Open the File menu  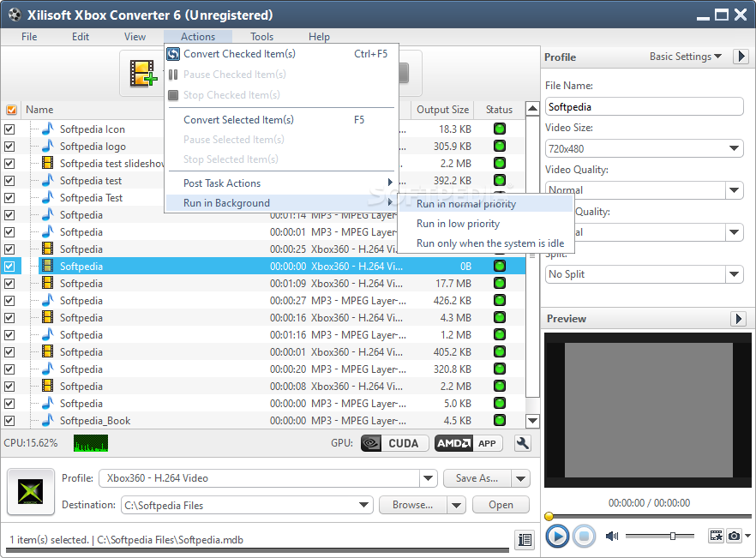pyautogui.click(x=29, y=37)
